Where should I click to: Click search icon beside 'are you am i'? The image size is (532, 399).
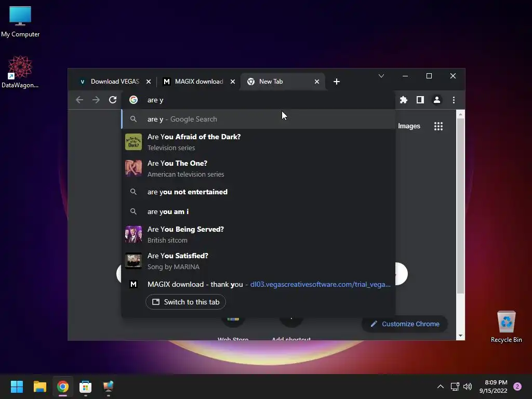(x=134, y=211)
